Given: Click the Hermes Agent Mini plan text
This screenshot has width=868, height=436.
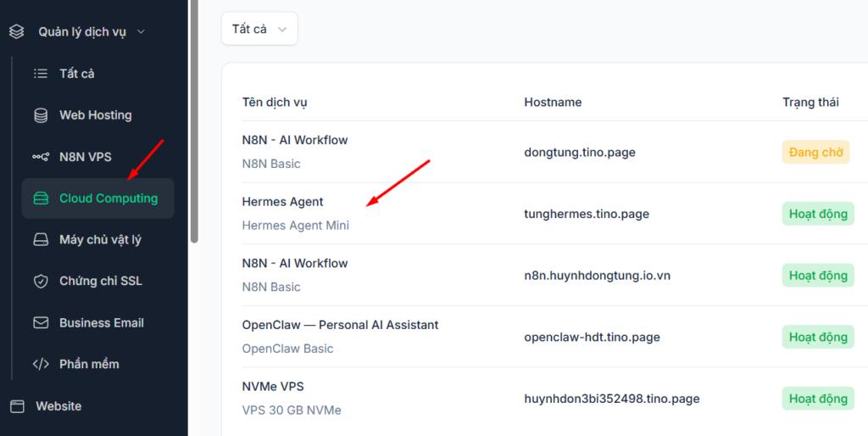Looking at the screenshot, I should point(296,226).
